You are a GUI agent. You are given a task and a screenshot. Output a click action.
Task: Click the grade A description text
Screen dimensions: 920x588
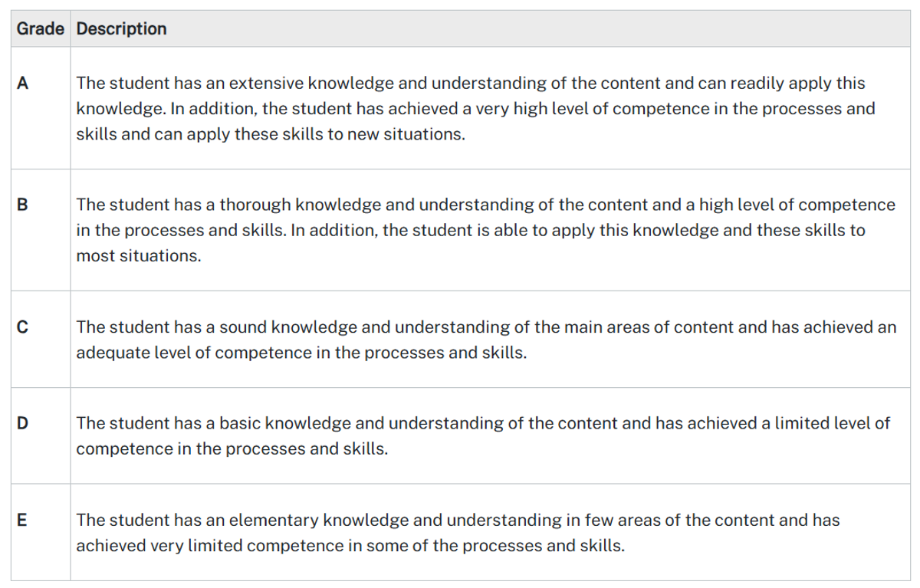(475, 108)
